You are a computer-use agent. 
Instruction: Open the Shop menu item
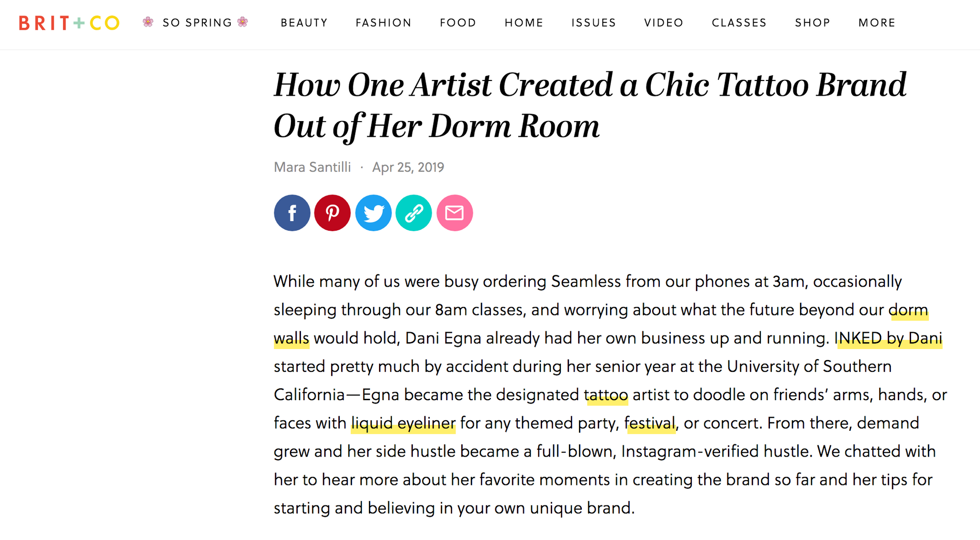(813, 23)
